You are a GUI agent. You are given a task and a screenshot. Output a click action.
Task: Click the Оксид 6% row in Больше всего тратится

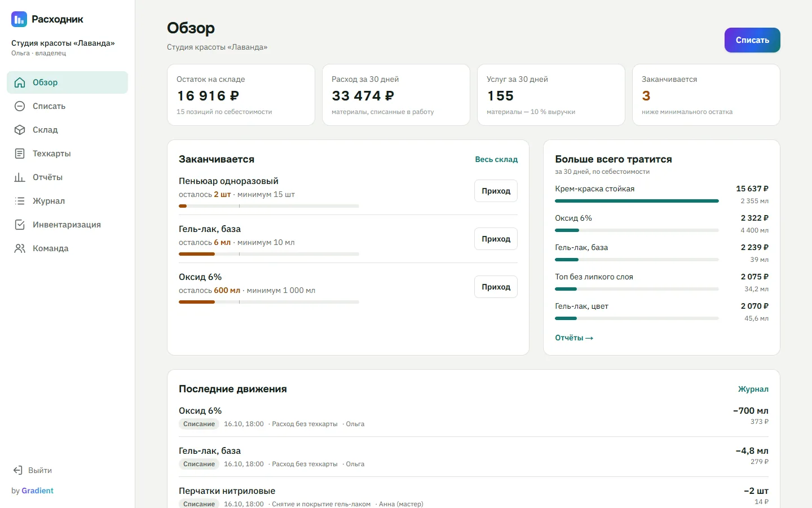tap(661, 224)
